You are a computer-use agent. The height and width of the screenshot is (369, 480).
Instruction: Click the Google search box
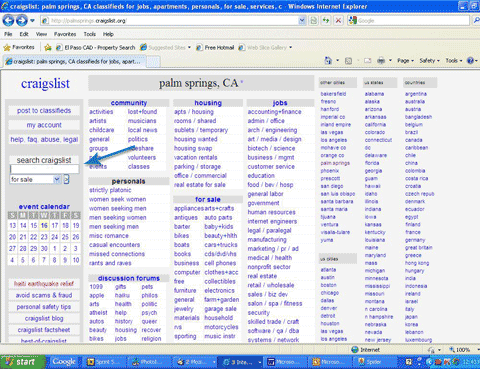(413, 21)
